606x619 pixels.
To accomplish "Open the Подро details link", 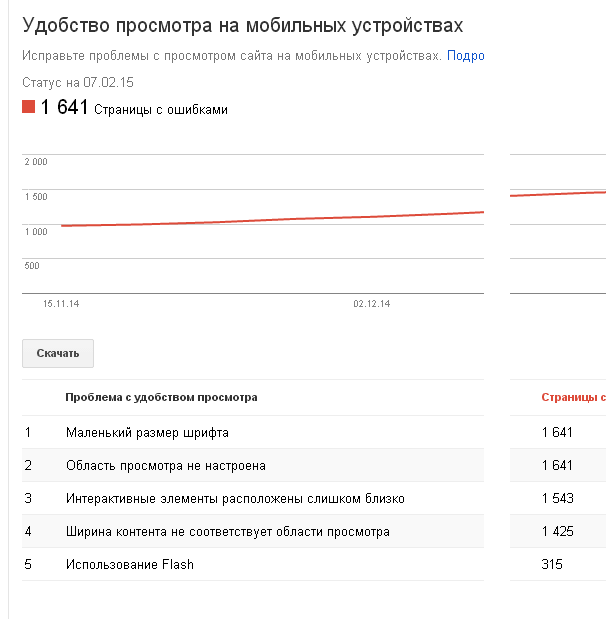I will [465, 56].
